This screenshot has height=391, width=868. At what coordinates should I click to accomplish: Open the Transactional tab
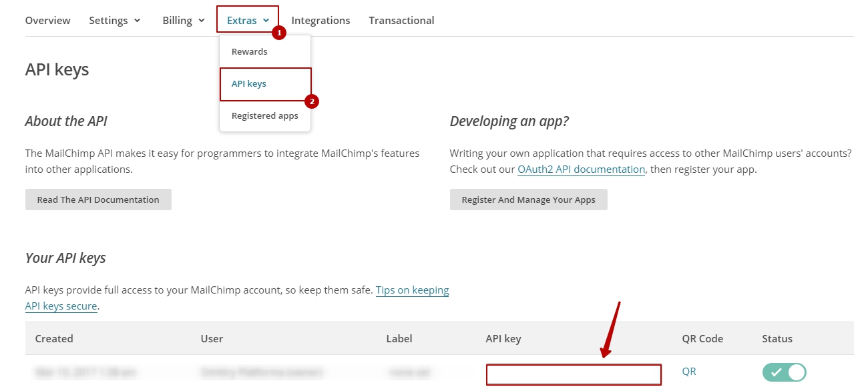click(x=401, y=21)
